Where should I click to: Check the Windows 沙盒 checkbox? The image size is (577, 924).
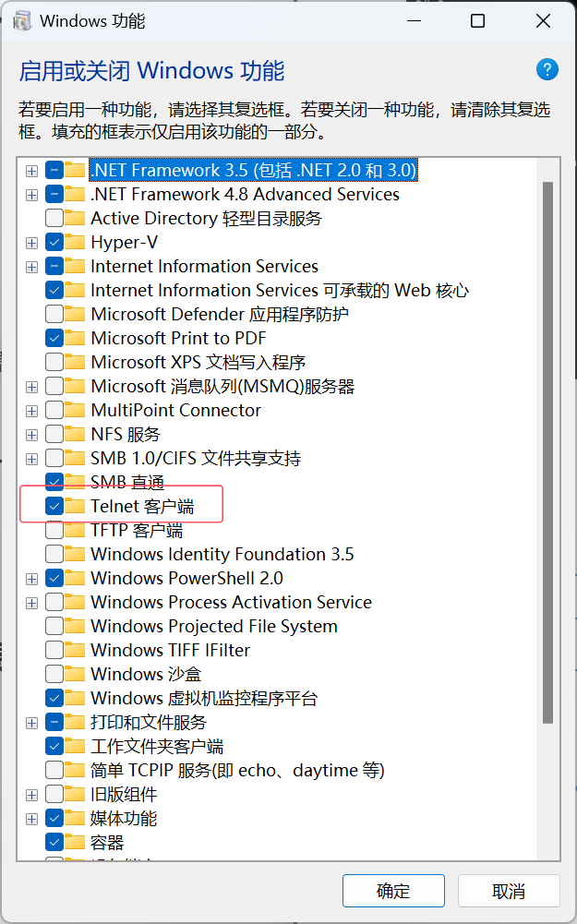coord(54,675)
